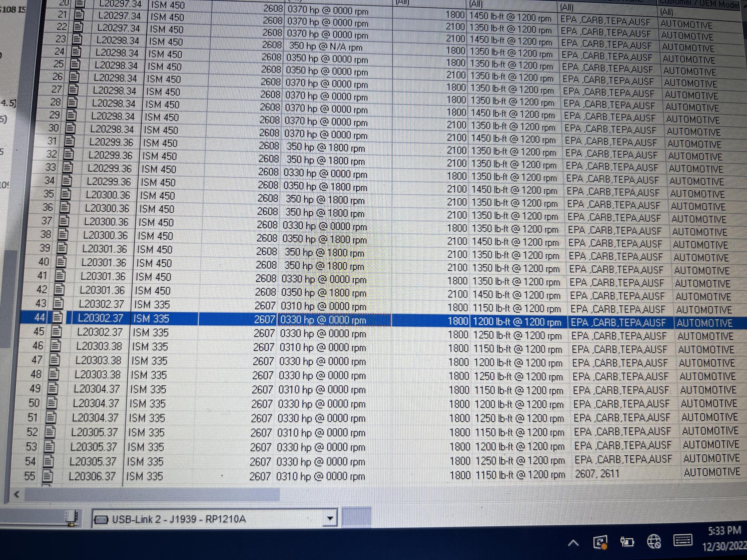
Task: Select row 55 calibration L20306.37
Action: [x=92, y=476]
